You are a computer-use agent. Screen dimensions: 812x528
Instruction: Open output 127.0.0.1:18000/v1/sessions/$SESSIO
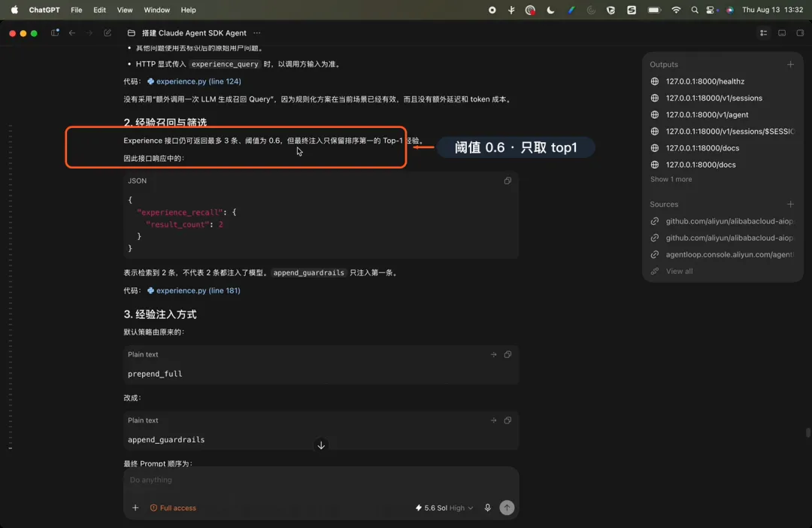click(x=729, y=131)
